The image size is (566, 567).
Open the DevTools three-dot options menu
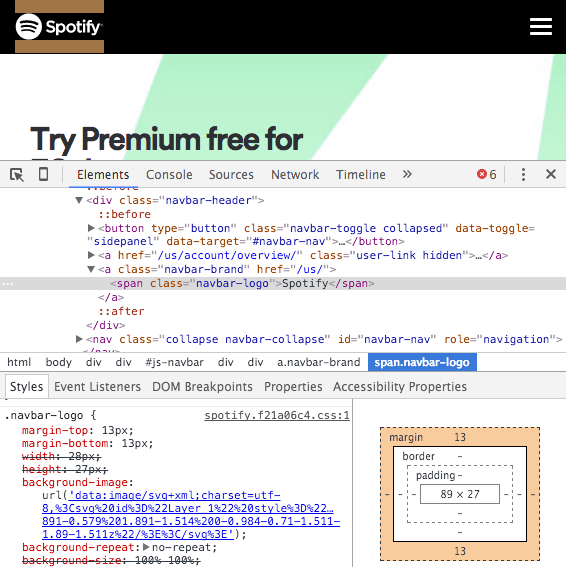pyautogui.click(x=523, y=174)
